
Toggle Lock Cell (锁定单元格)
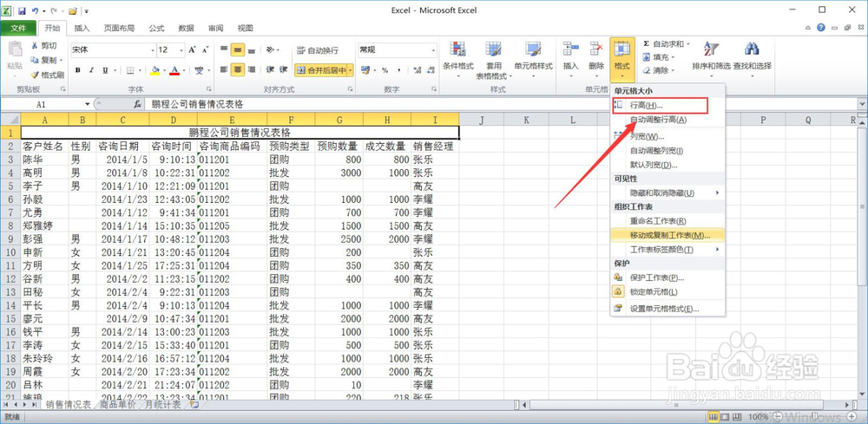coord(667,291)
